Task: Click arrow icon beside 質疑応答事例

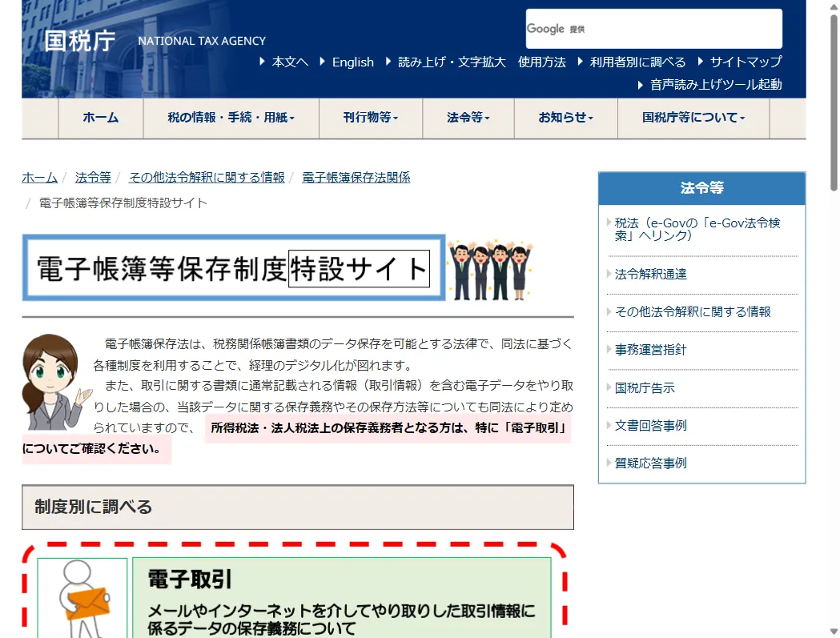Action: 609,463
